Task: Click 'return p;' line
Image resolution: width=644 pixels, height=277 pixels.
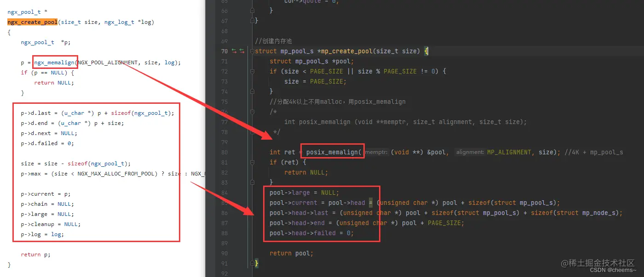Action: (x=35, y=254)
